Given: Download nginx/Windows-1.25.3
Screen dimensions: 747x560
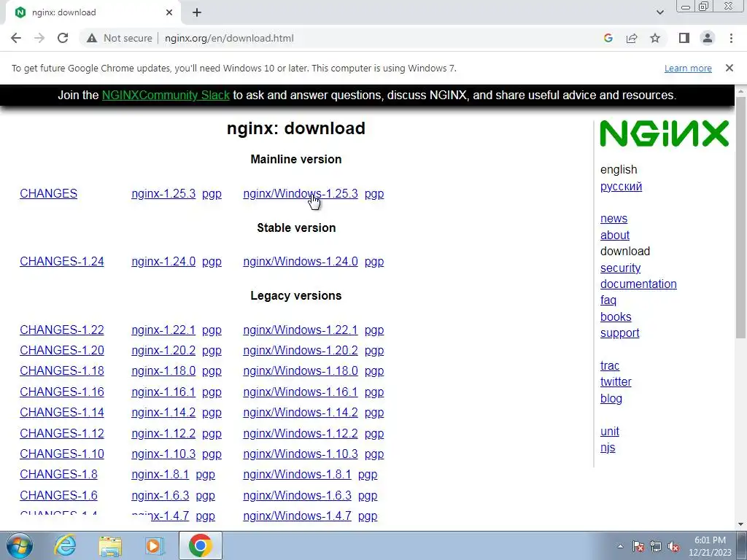Looking at the screenshot, I should point(301,193).
